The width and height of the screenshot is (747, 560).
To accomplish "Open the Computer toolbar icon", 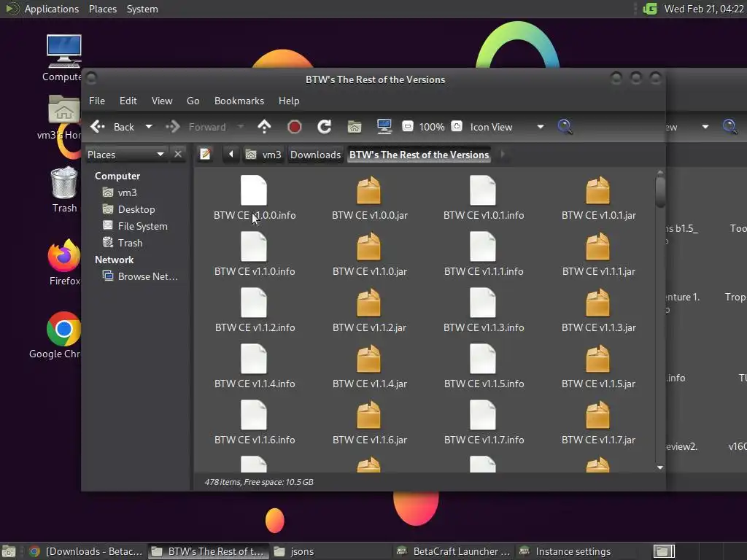I will pos(384,127).
